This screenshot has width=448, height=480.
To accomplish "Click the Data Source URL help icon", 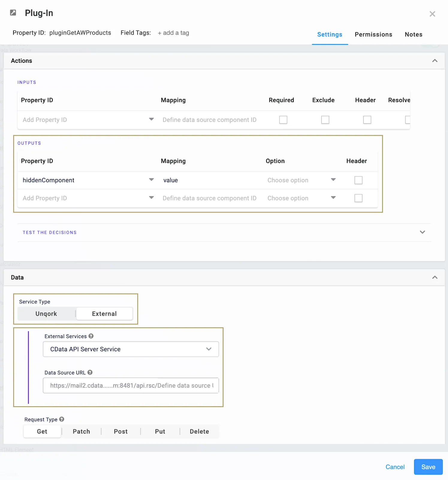I will click(x=90, y=373).
